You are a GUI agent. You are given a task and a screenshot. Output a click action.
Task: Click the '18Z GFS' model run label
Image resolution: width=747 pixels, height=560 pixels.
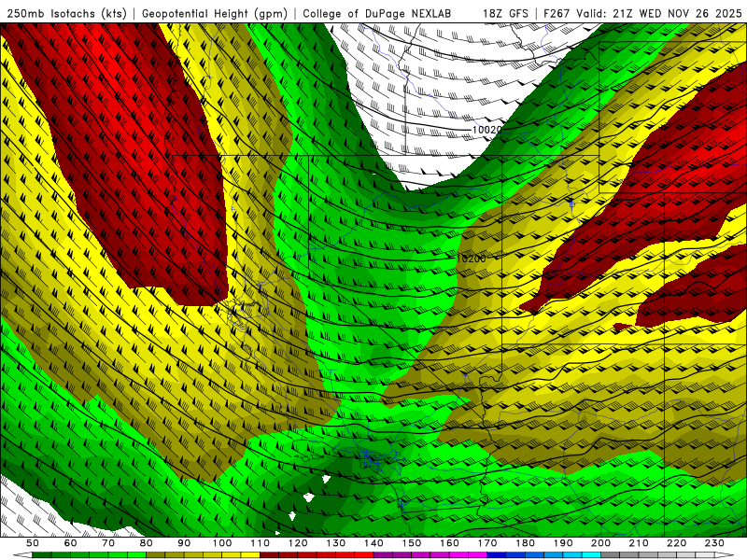pos(505,13)
